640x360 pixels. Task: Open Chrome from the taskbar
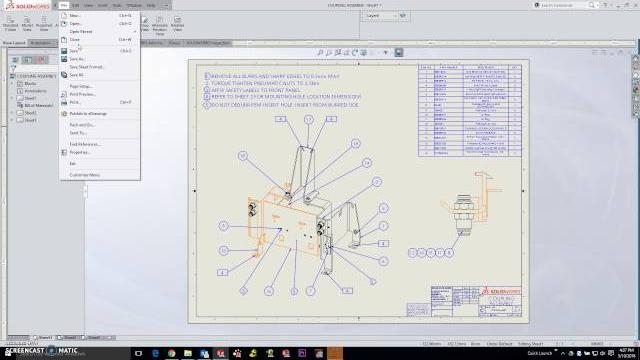click(171, 353)
